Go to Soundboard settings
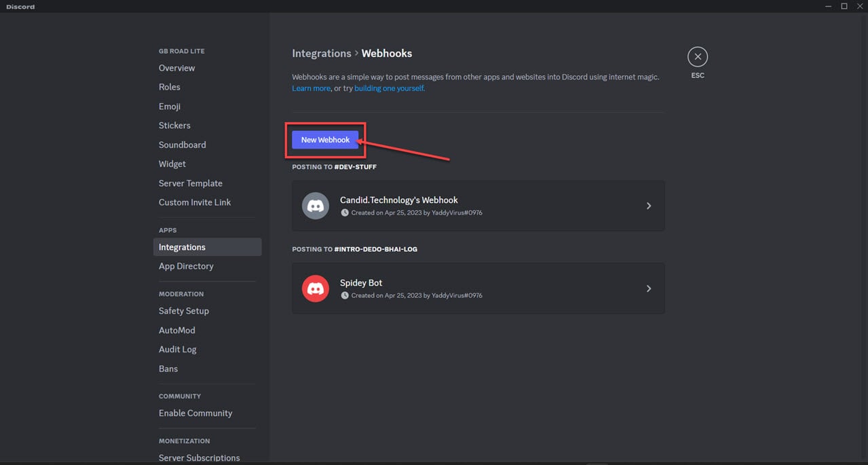Viewport: 868px width, 465px height. tap(182, 145)
